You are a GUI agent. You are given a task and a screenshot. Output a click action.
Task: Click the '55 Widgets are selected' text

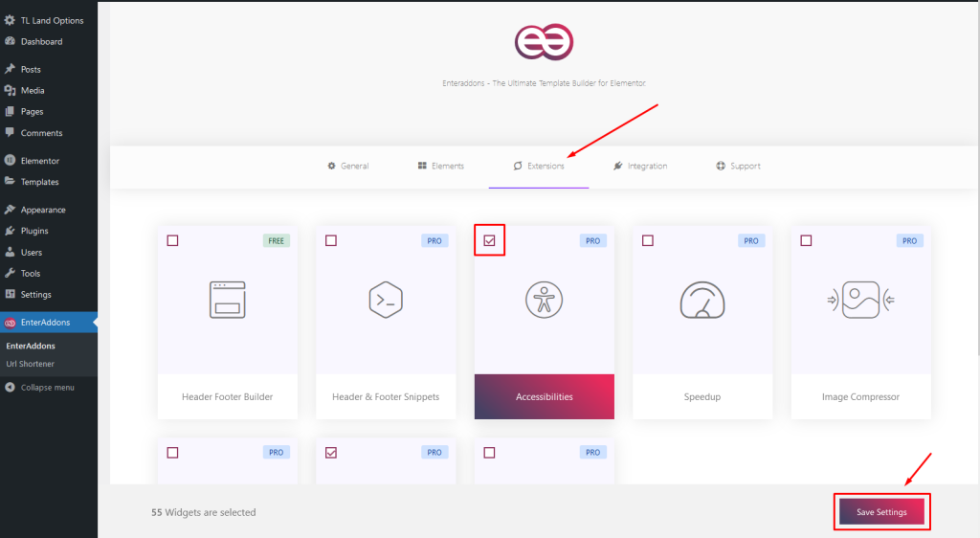203,512
